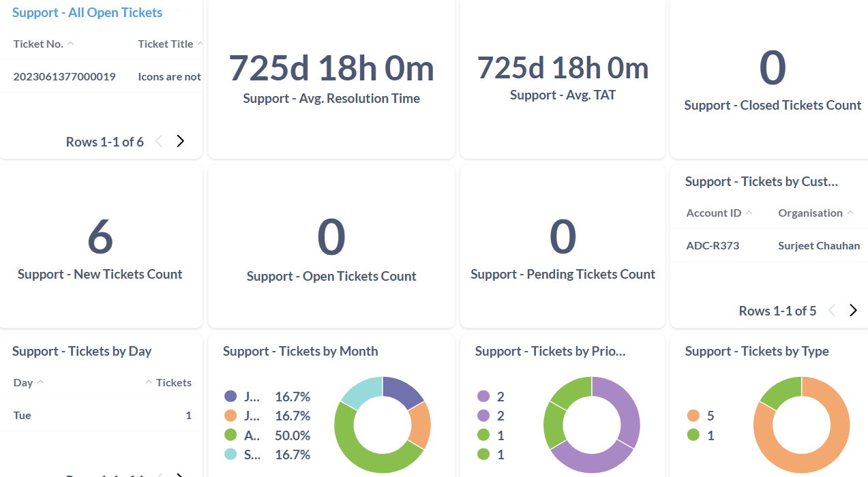This screenshot has height=477, width=868.
Task: Click the next page arrow in All Open Tickets
Action: (x=180, y=140)
